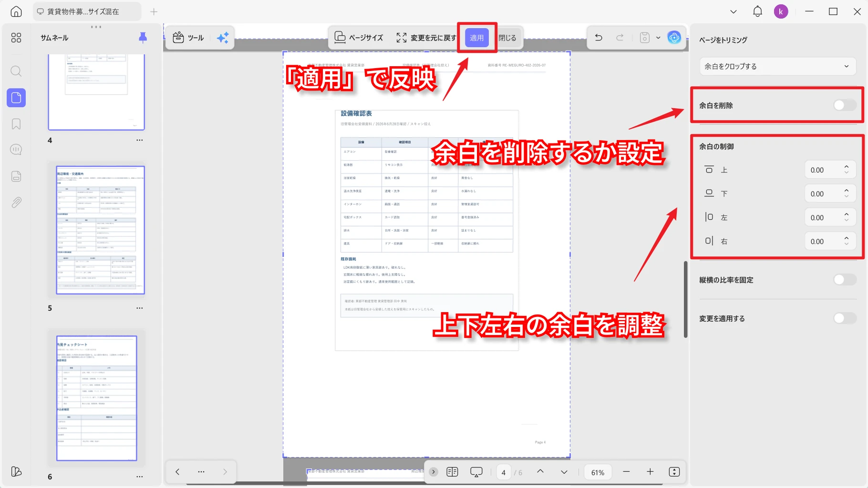Increase the 右 margin stepper
This screenshot has height=488, width=868.
click(847, 238)
